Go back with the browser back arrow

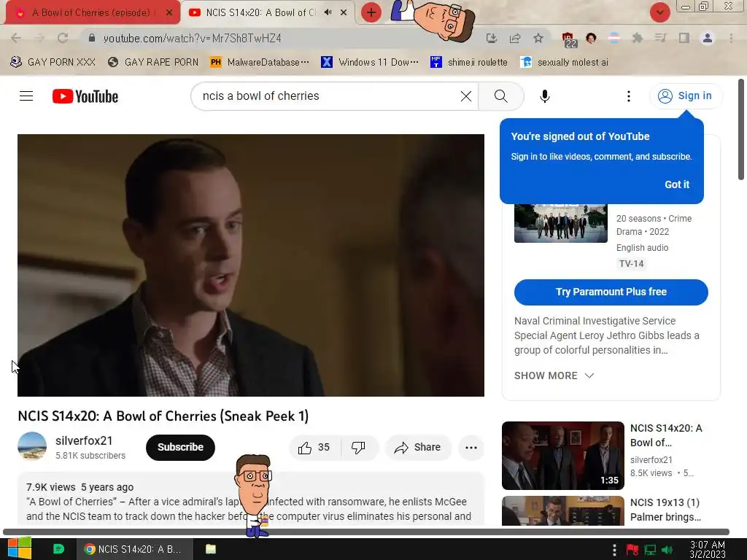tap(16, 38)
